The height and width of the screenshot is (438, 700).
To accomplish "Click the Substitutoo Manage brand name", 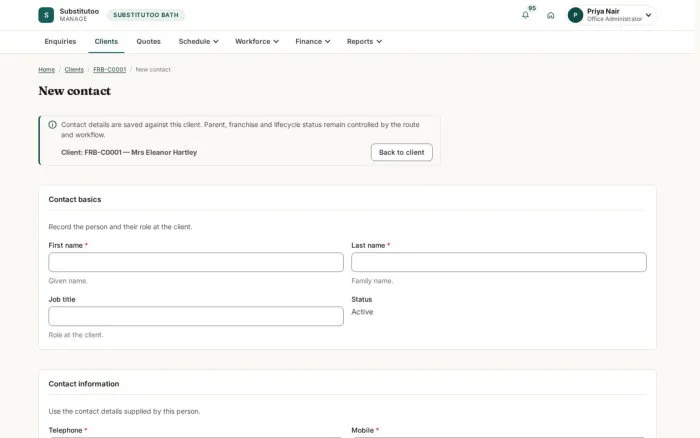I will click(x=79, y=15).
